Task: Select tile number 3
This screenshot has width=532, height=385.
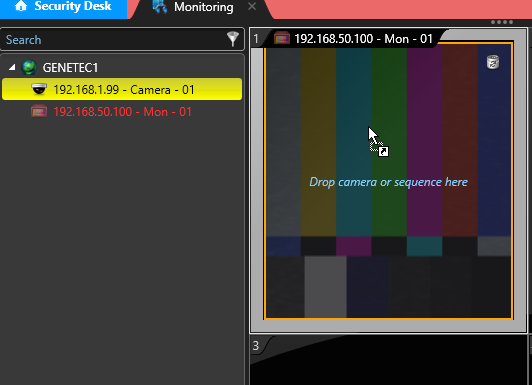Action: point(256,346)
